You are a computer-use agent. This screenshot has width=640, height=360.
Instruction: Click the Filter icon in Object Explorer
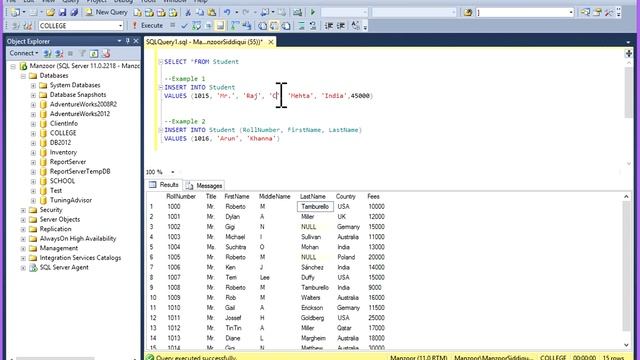(x=82, y=53)
